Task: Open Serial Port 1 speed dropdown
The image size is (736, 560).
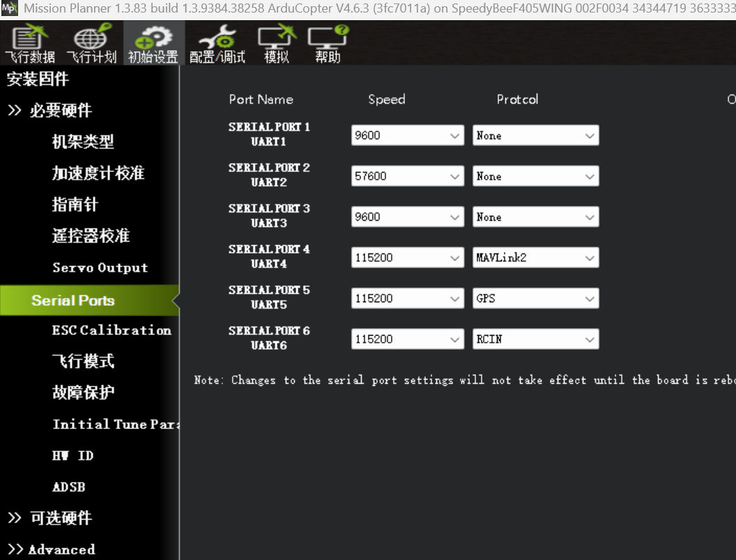Action: coord(408,135)
